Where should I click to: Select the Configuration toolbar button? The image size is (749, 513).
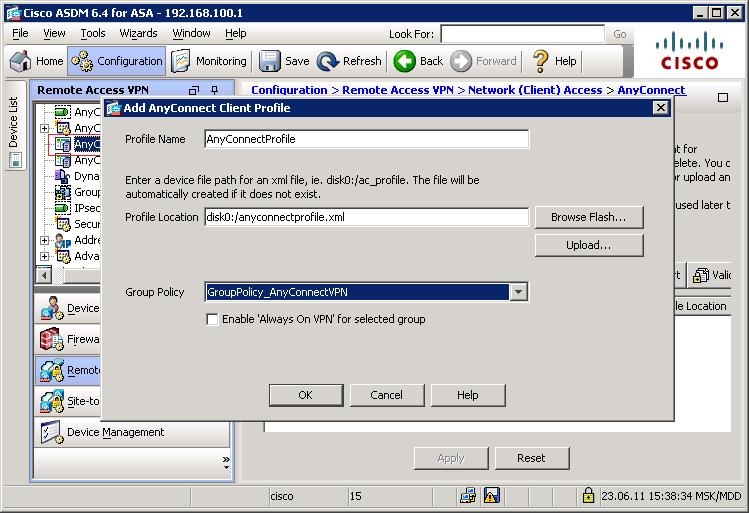click(x=117, y=61)
